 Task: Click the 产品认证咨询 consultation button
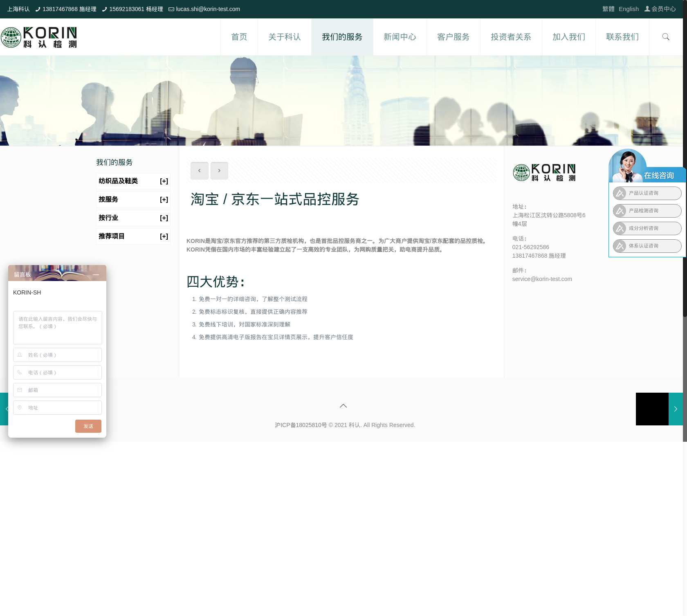tap(647, 193)
